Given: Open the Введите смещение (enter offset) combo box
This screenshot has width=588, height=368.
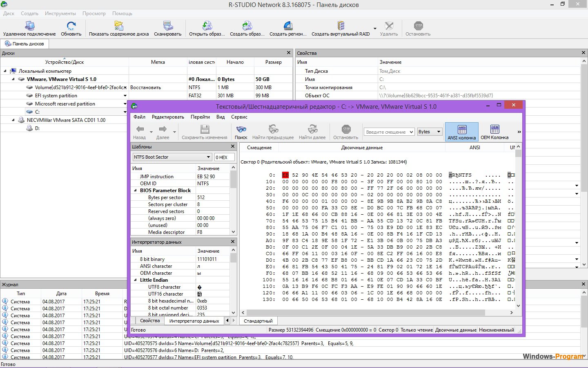Looking at the screenshot, I should coord(389,132).
